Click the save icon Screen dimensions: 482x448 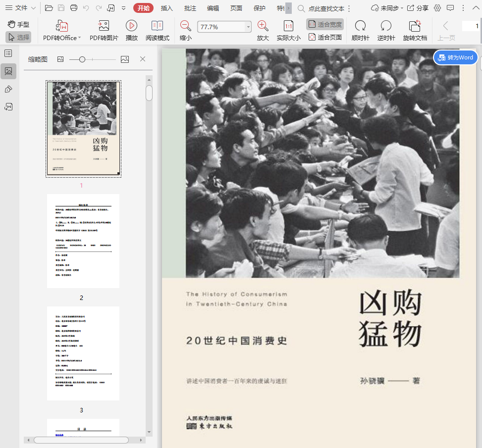tap(61, 8)
